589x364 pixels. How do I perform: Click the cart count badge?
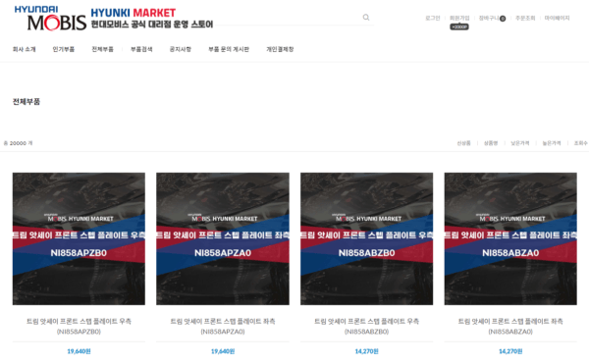[503, 19]
